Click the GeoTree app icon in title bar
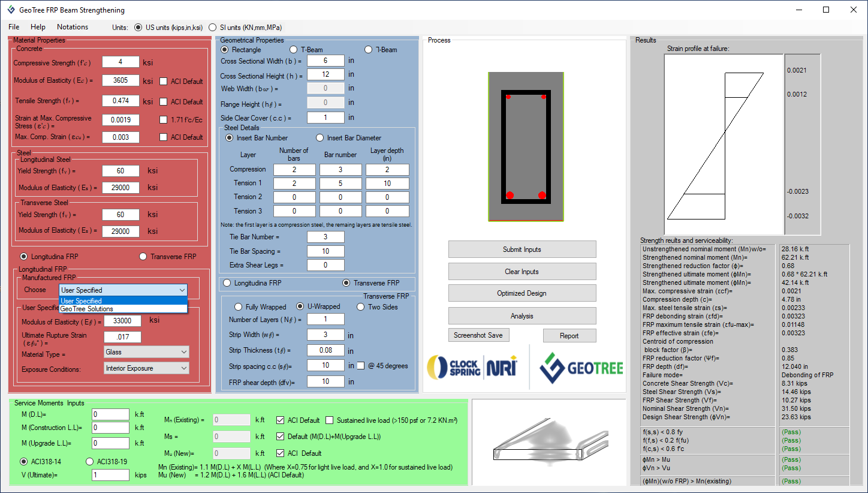The width and height of the screenshot is (868, 493). pyautogui.click(x=11, y=10)
